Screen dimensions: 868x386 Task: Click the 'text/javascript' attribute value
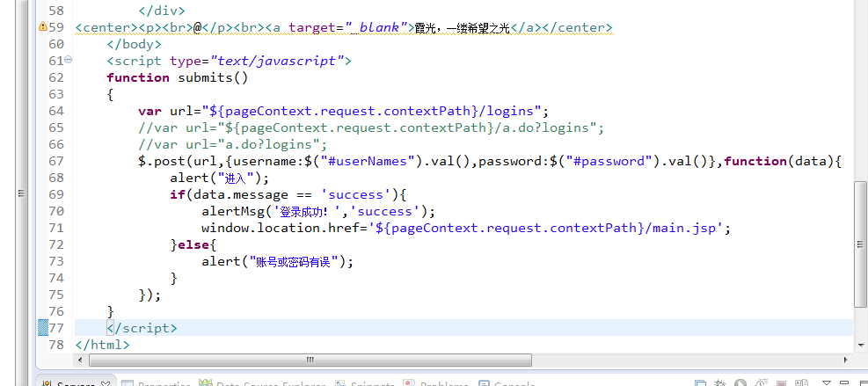pyautogui.click(x=277, y=61)
